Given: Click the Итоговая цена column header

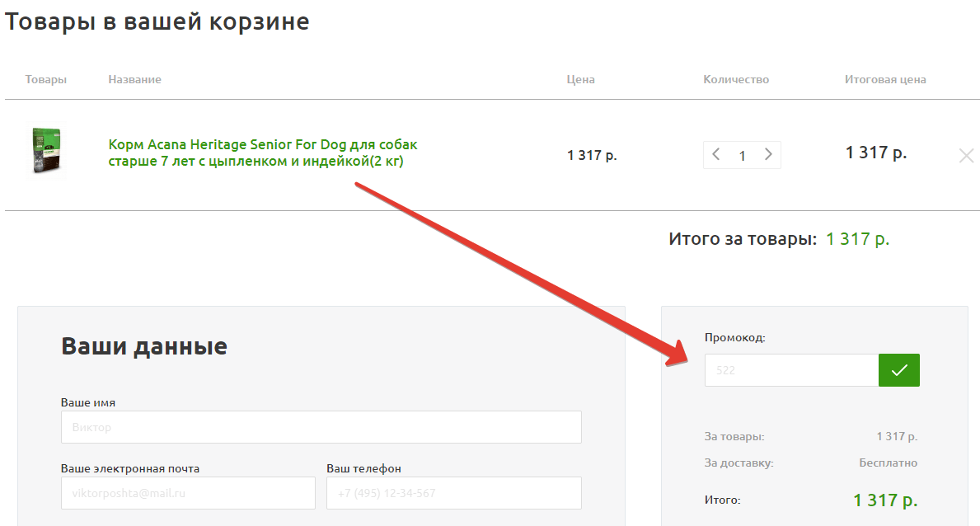Looking at the screenshot, I should click(884, 80).
